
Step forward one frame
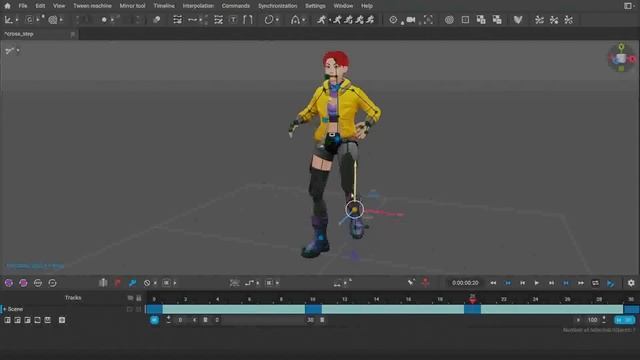551,283
